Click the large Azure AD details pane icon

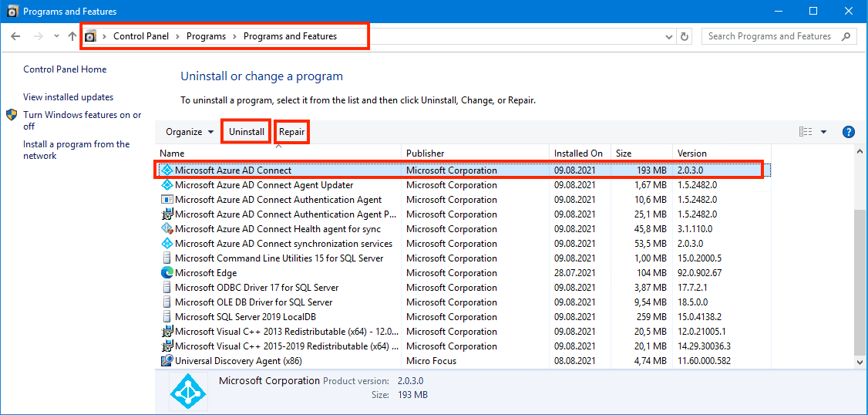[188, 390]
